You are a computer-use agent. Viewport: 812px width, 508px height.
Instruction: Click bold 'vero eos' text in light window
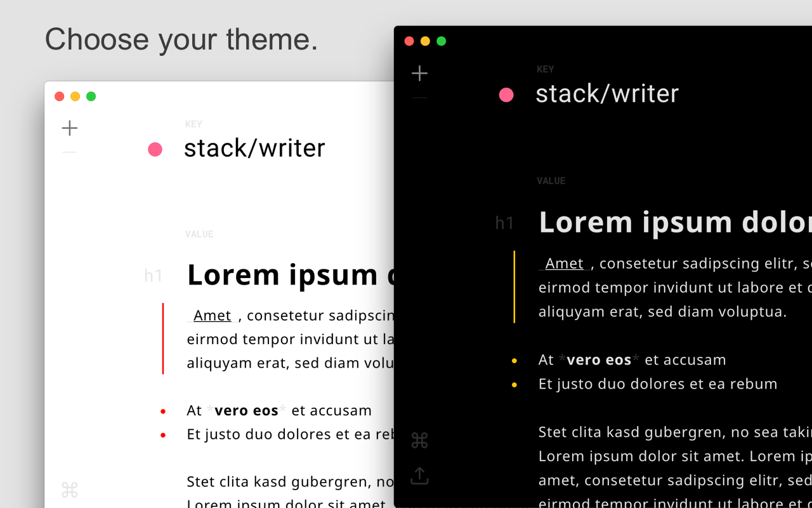pos(246,411)
